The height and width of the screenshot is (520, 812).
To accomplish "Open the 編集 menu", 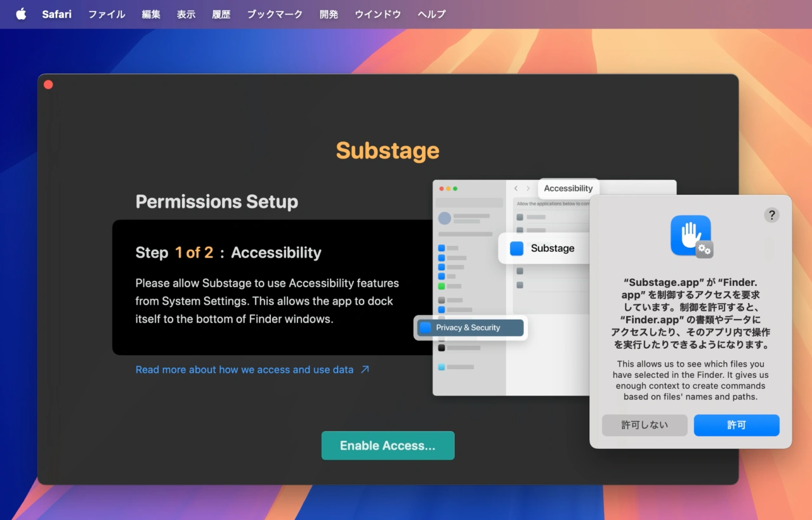I will pyautogui.click(x=151, y=14).
